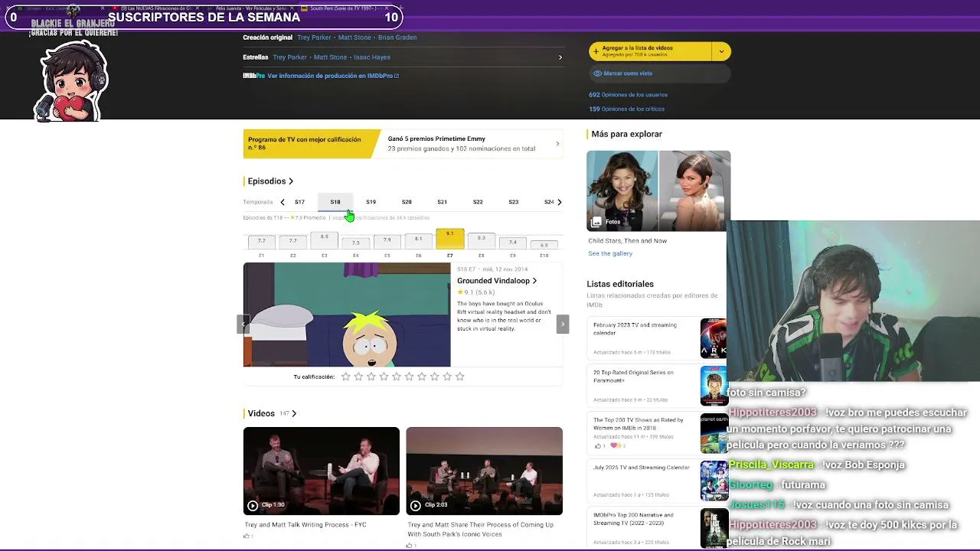This screenshot has width=980, height=551.
Task: Select episode E10 rating bar
Action: tap(544, 245)
